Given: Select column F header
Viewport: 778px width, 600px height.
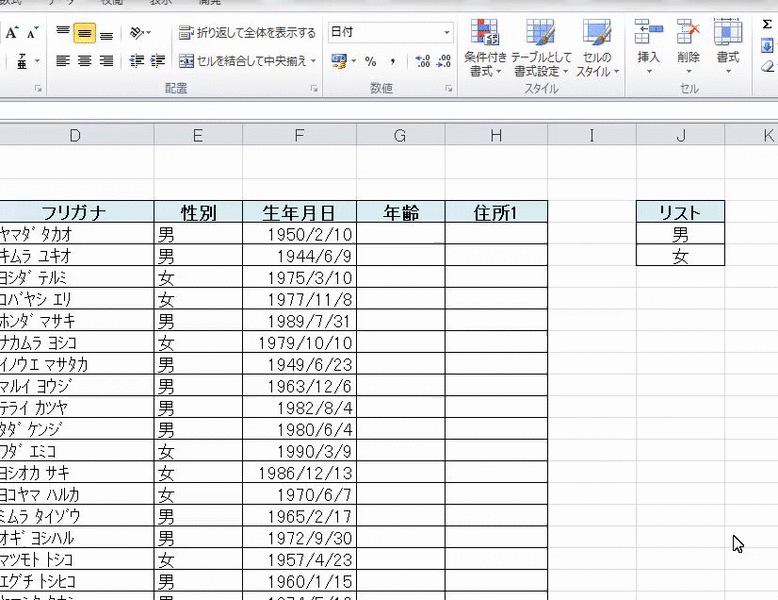Looking at the screenshot, I should (x=299, y=135).
